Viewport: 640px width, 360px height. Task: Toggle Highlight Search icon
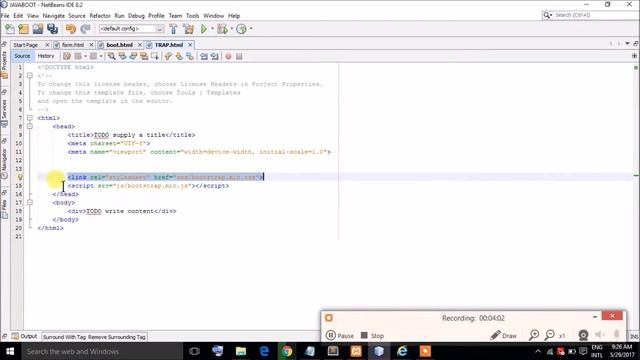(x=144, y=56)
